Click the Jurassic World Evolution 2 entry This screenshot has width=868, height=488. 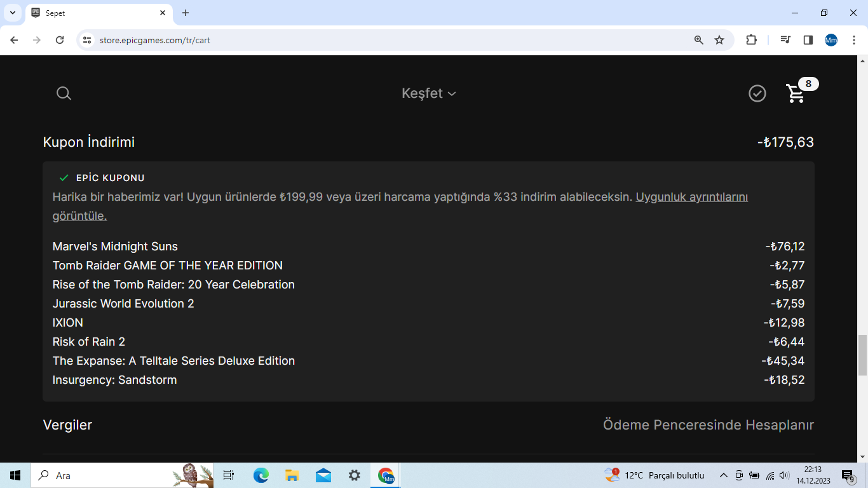coord(123,304)
